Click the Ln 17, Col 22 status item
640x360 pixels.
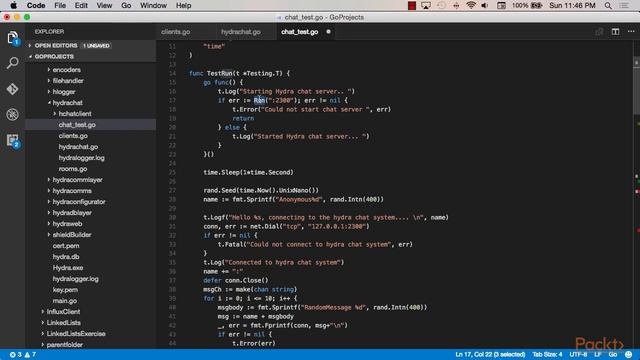pos(490,354)
